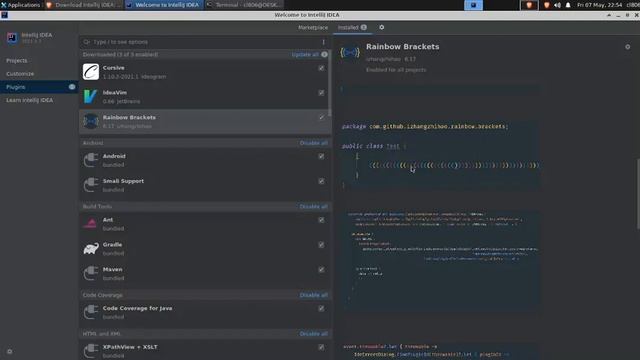Click Disable all for HTML and XML group
This screenshot has width=640, height=360.
point(313,334)
